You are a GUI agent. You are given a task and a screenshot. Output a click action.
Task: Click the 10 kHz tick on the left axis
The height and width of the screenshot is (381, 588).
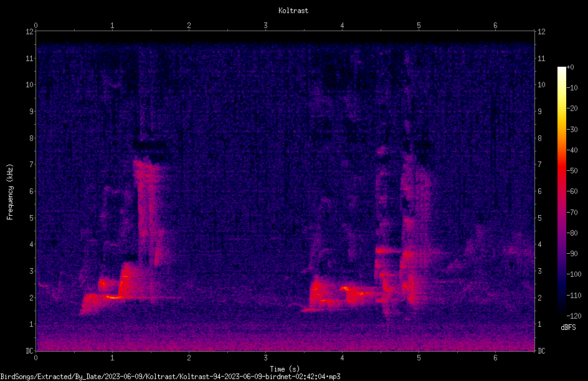click(29, 85)
